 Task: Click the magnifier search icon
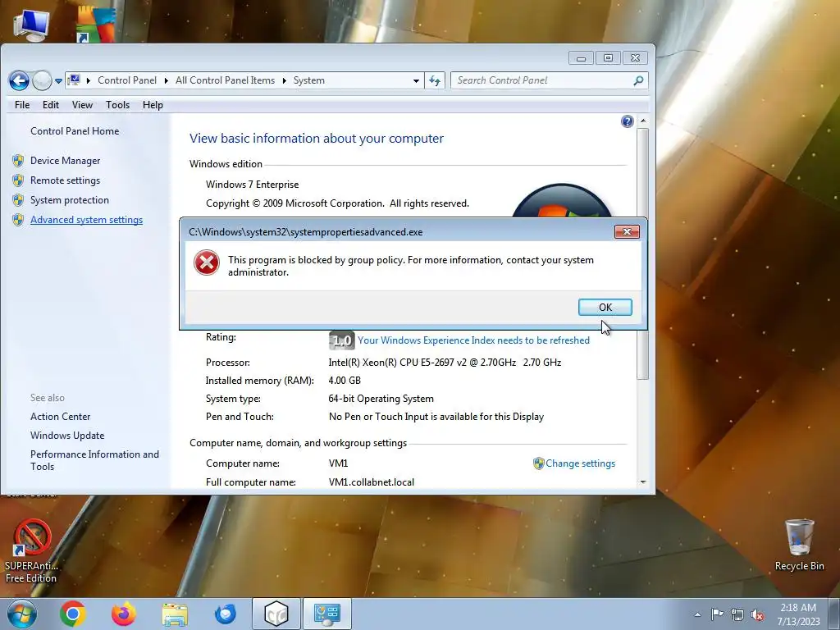pos(638,80)
